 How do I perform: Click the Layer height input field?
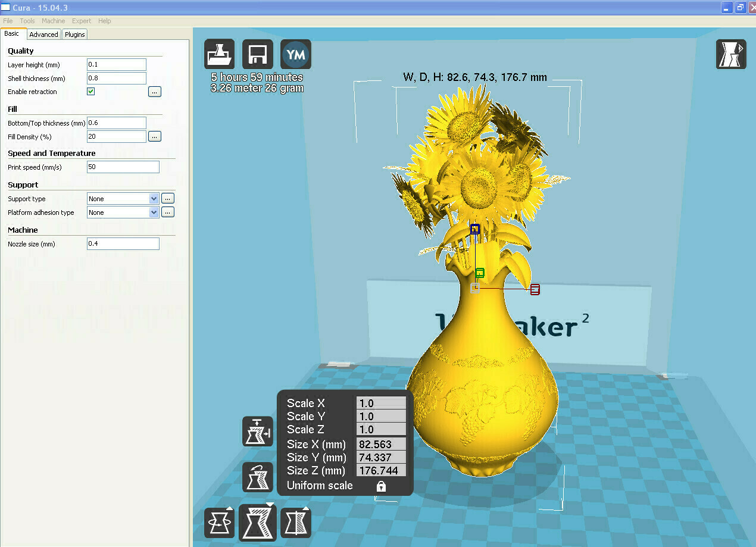[117, 64]
